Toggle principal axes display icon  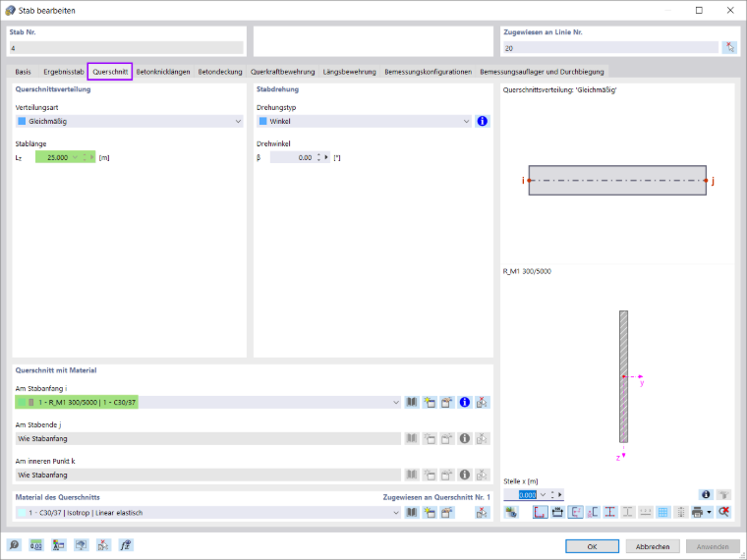coord(576,512)
